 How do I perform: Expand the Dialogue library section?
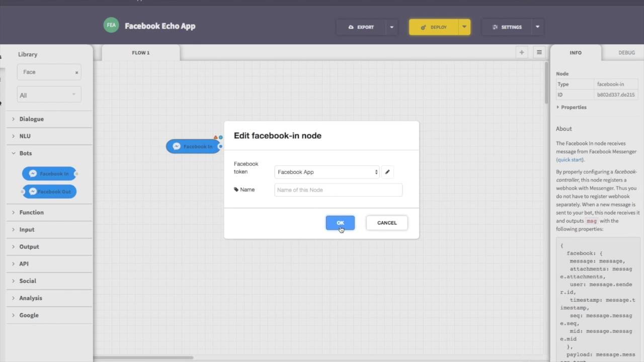click(49, 119)
